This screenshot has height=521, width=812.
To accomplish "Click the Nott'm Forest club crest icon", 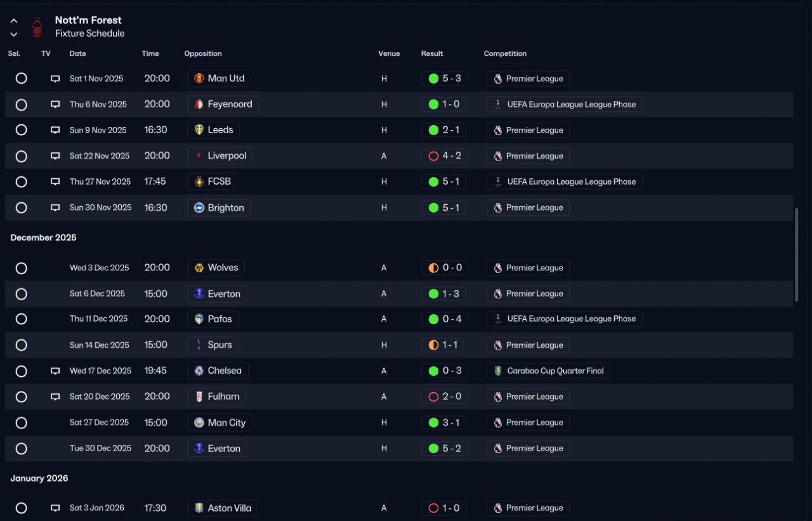I will pos(37,27).
